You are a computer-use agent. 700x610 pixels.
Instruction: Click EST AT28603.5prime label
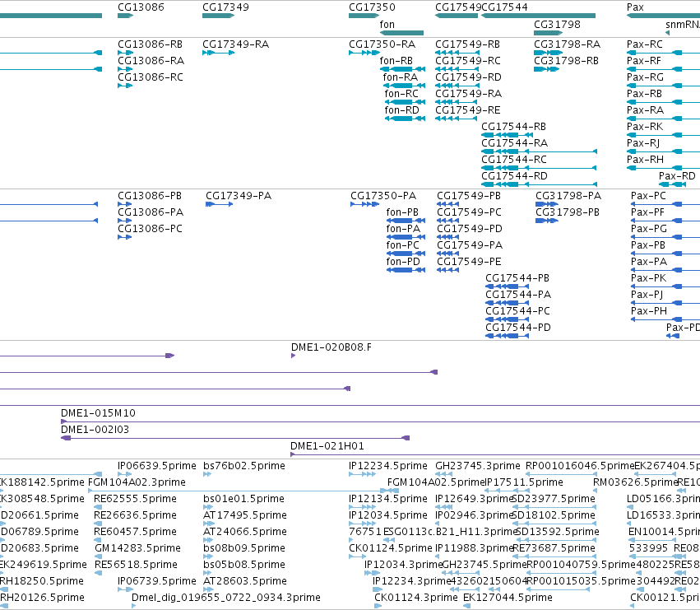point(245,581)
